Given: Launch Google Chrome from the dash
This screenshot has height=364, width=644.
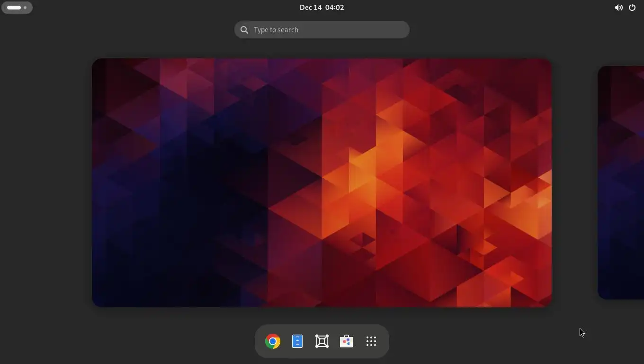Looking at the screenshot, I should (273, 341).
